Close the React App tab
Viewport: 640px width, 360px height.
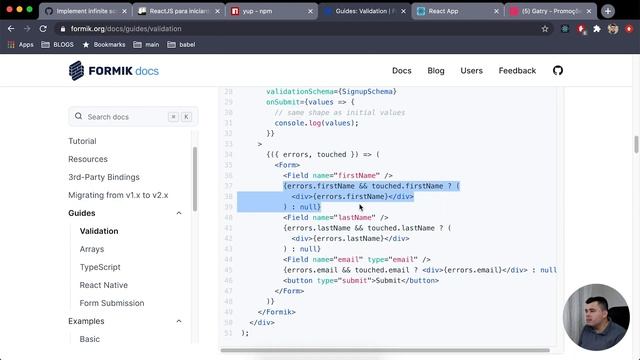[496, 11]
